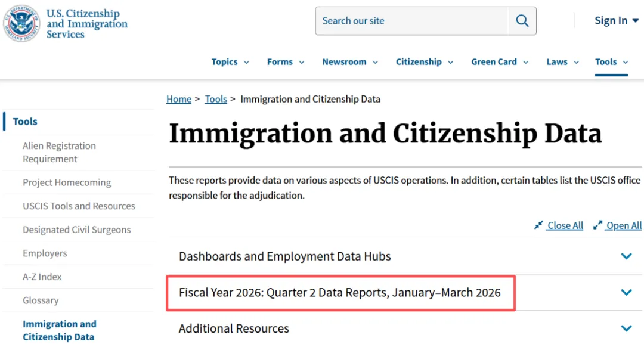Expand the Citizenship menu chevron
Image resolution: width=644 pixels, height=344 pixels.
click(450, 63)
